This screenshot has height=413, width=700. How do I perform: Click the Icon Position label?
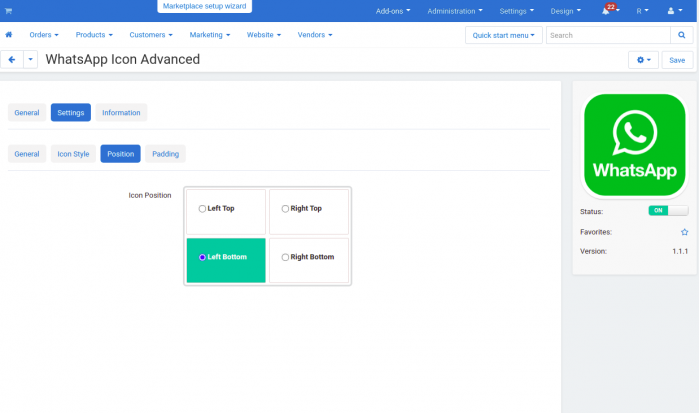(150, 195)
